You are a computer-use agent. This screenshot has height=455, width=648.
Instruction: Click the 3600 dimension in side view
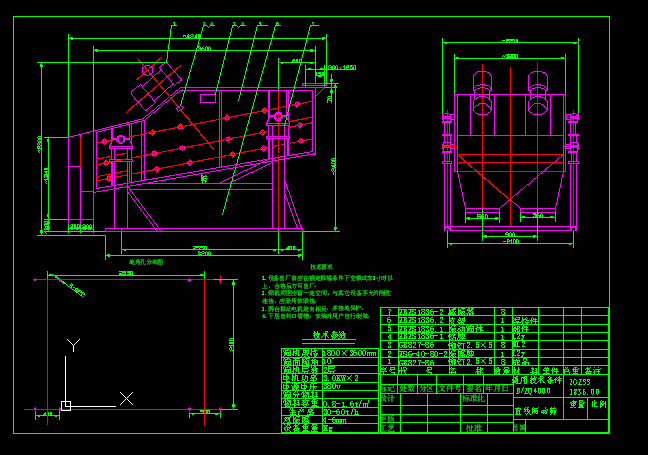tap(204, 48)
